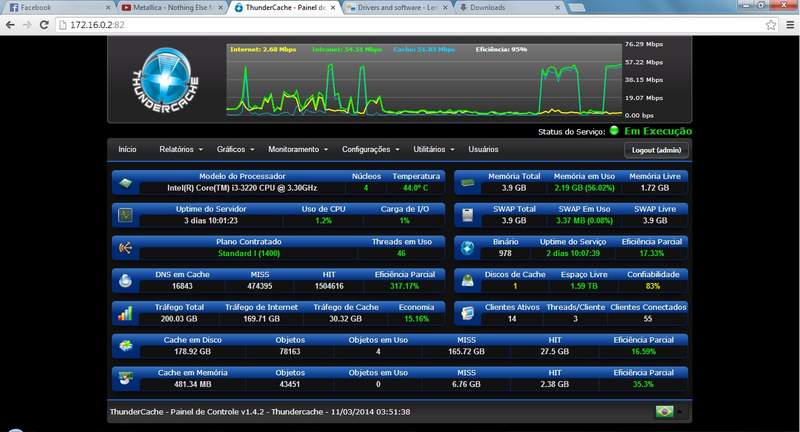The height and width of the screenshot is (432, 800).
Task: Click the Cache em Disco icon
Action: [125, 346]
